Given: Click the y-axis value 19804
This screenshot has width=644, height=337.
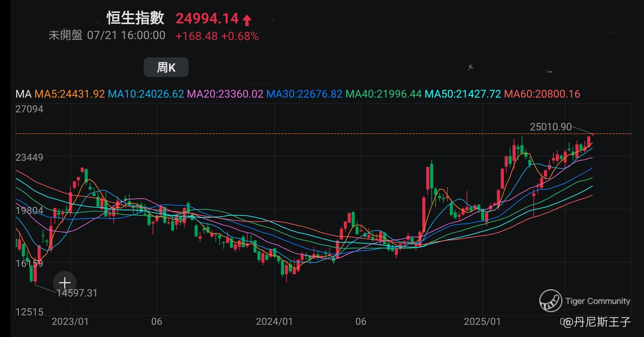Looking at the screenshot, I should coord(29,210).
